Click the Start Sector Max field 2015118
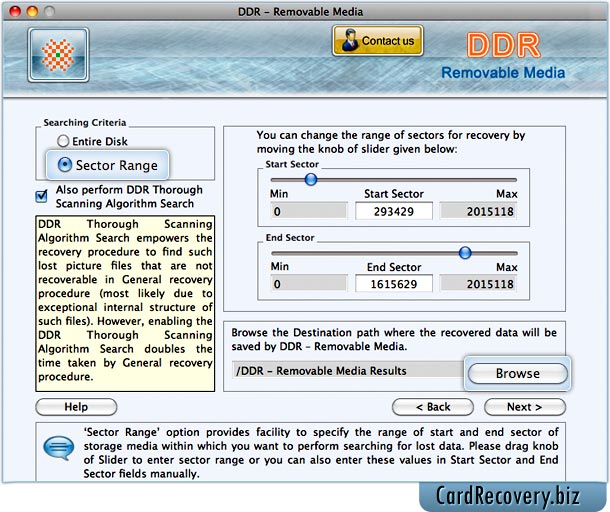 478,211
